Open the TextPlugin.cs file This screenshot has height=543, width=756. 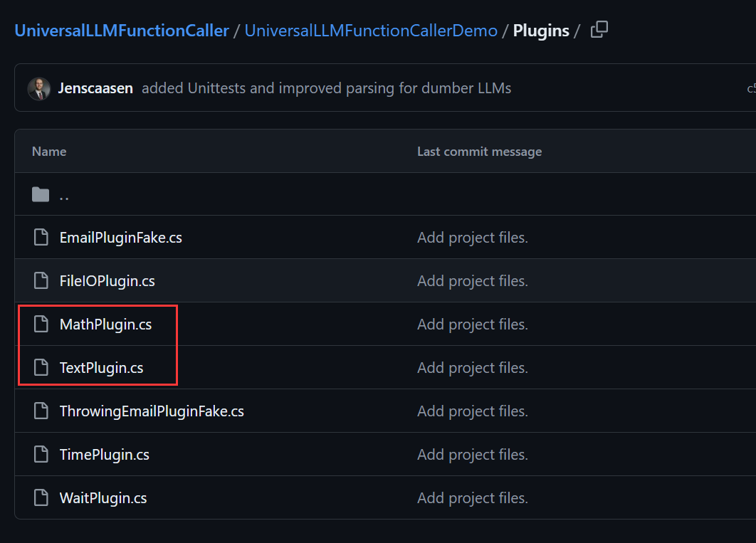pyautogui.click(x=101, y=368)
